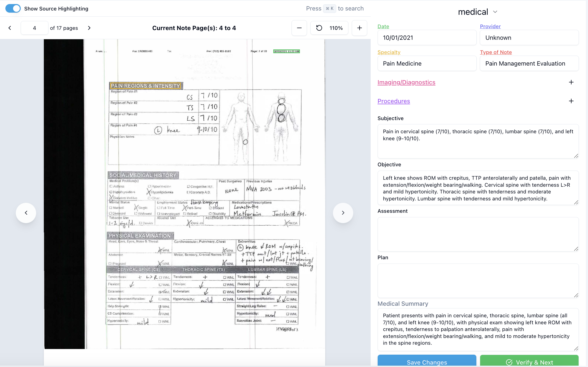Click the large right carousel arrow
Viewport: 588px width, 367px height.
click(x=343, y=213)
